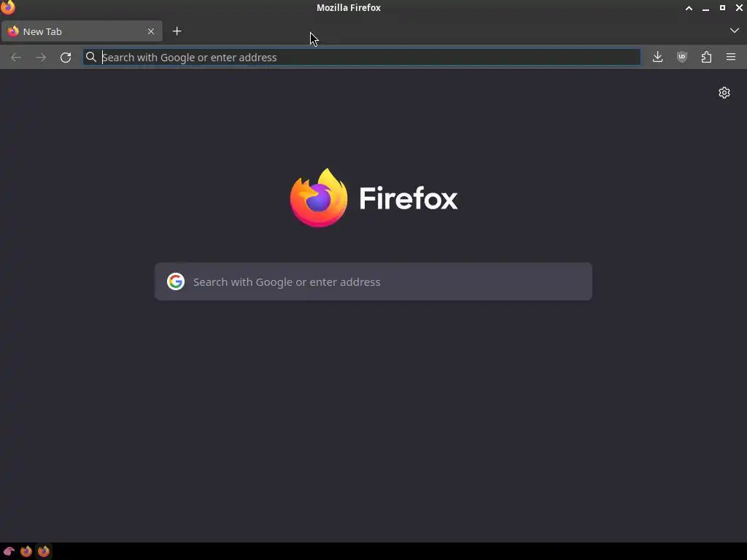Minimize the Mozilla Firefox window

point(705,8)
